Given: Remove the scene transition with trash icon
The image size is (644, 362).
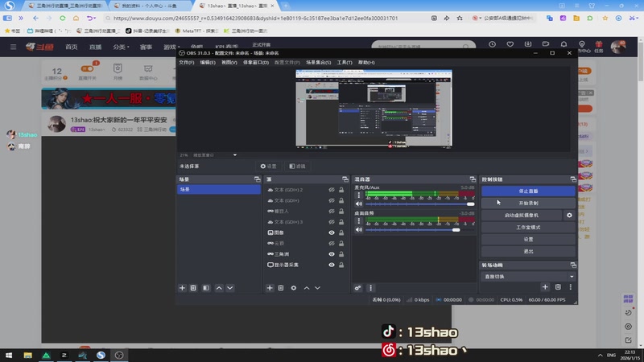Looking at the screenshot, I should coord(558,287).
